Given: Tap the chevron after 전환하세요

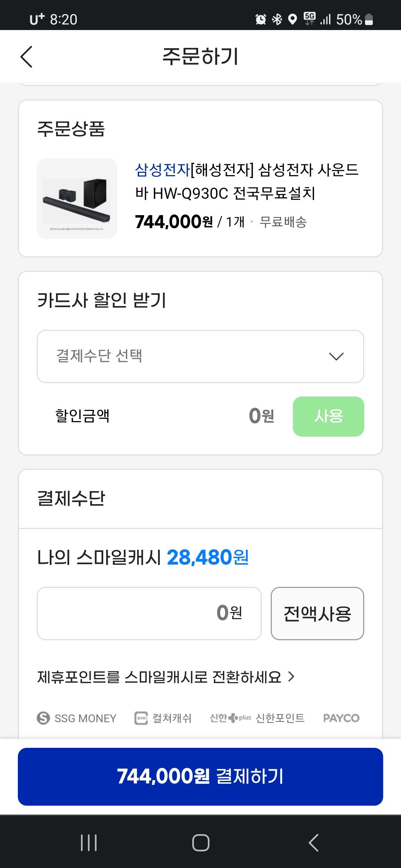Looking at the screenshot, I should [291, 677].
